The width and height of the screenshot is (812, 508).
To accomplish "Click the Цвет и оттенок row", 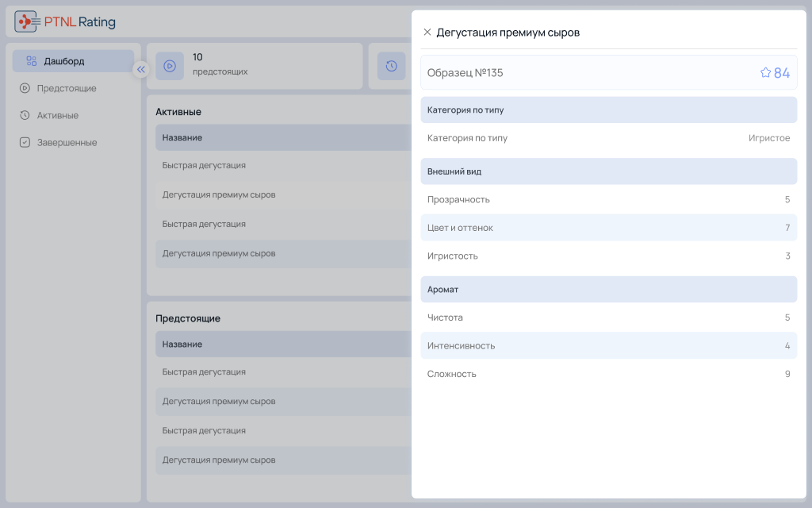I will pos(608,228).
